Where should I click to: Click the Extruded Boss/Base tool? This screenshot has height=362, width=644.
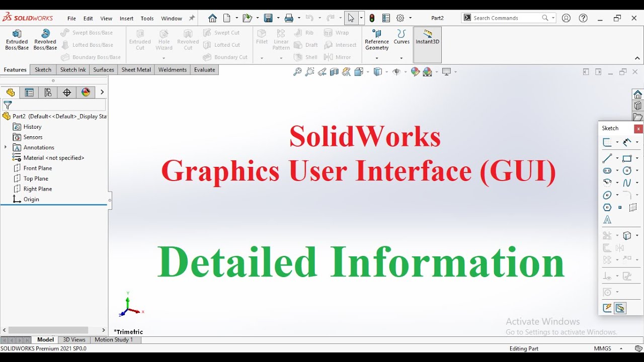tap(17, 40)
